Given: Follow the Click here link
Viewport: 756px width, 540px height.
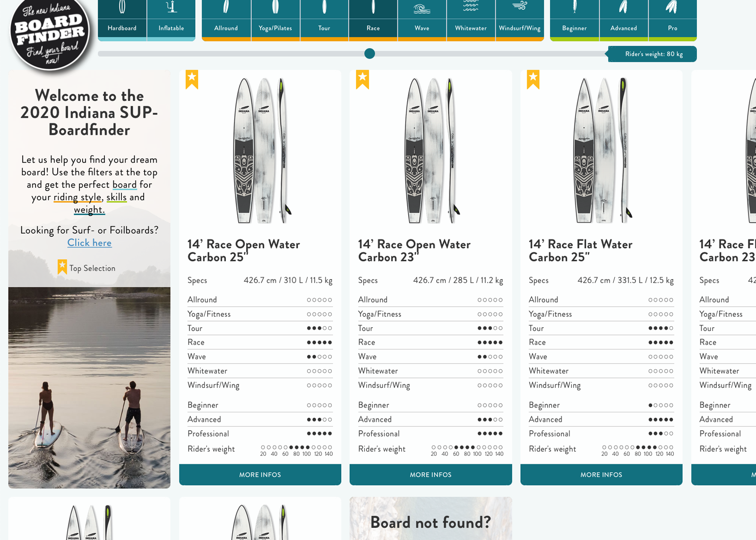Looking at the screenshot, I should 89,243.
